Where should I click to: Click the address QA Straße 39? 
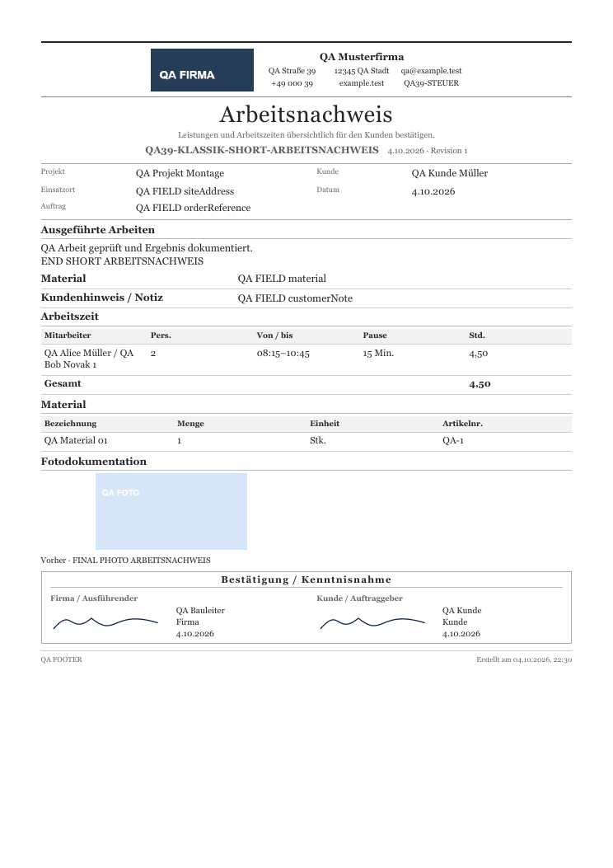pos(292,71)
